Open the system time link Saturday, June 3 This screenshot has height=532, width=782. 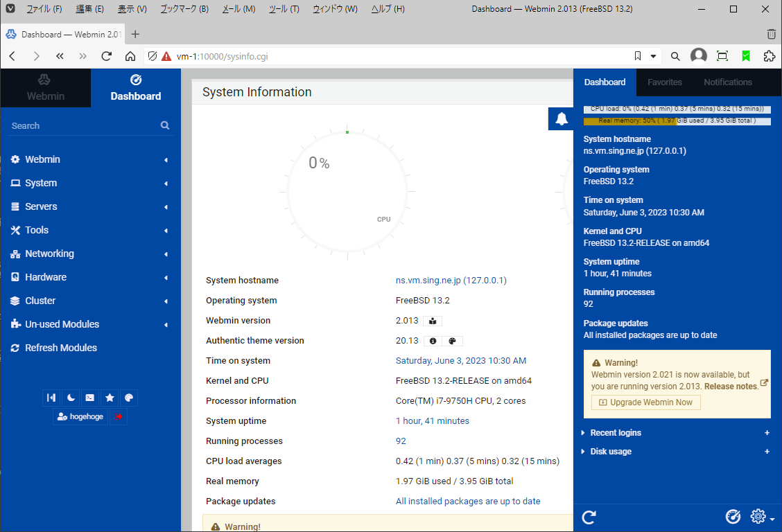click(461, 361)
